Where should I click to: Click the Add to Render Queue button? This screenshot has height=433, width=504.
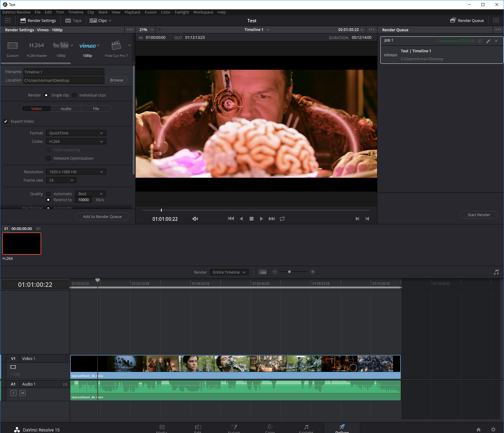(x=102, y=216)
